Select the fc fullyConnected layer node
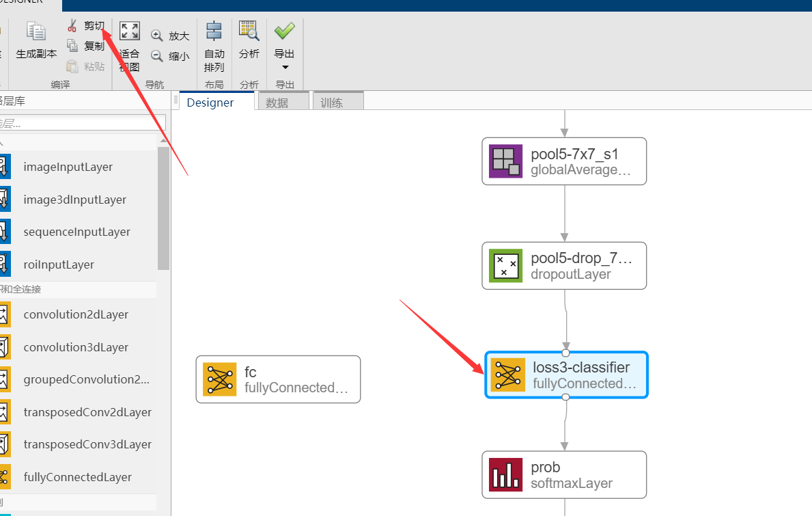The image size is (812, 516). [x=278, y=379]
